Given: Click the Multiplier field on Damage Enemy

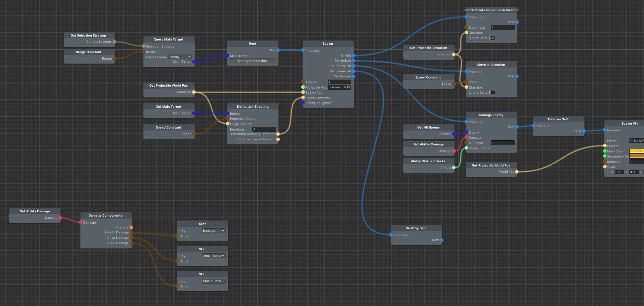Looking at the screenshot, I should click(503, 143).
